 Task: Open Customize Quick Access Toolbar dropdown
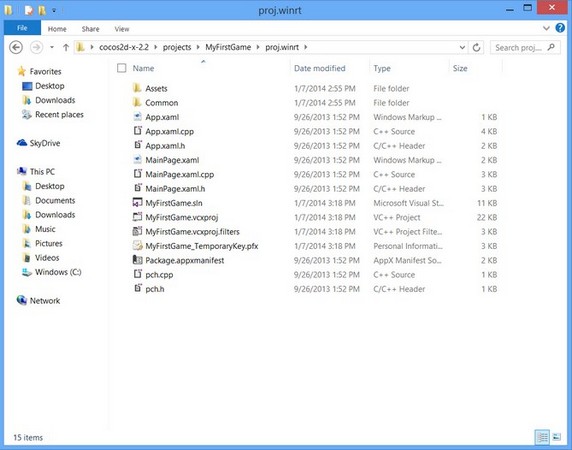click(54, 11)
